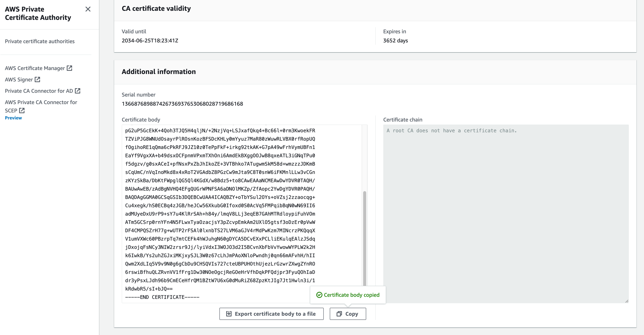Open Private CA Connector for AD link
644x335 pixels.
(x=39, y=91)
